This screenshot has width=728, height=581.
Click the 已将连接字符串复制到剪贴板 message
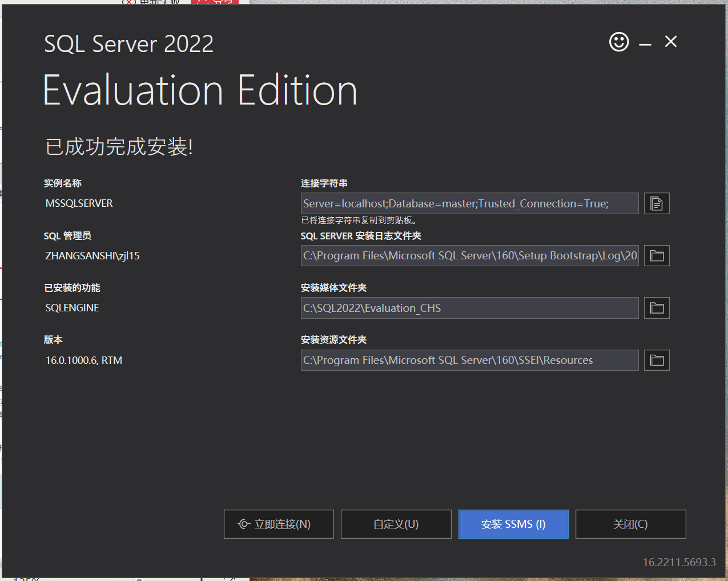pyautogui.click(x=359, y=221)
